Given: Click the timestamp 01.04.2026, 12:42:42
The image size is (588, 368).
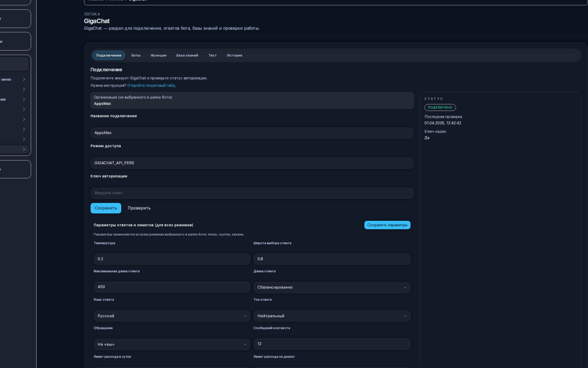Looking at the screenshot, I should pyautogui.click(x=443, y=123).
